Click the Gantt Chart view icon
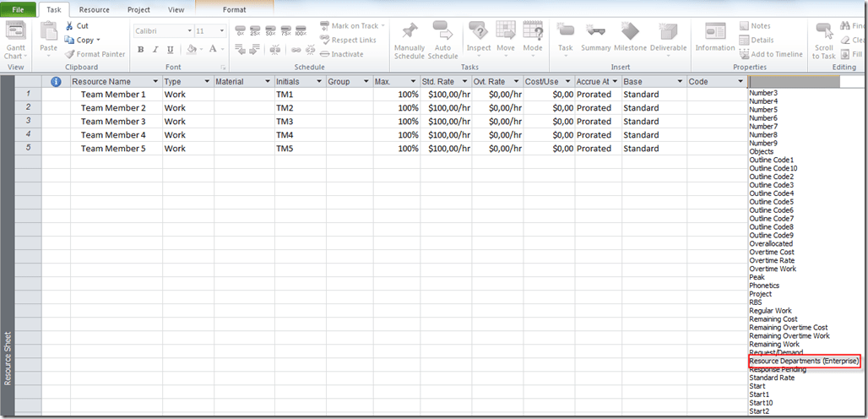This screenshot has width=868, height=419. click(x=15, y=32)
